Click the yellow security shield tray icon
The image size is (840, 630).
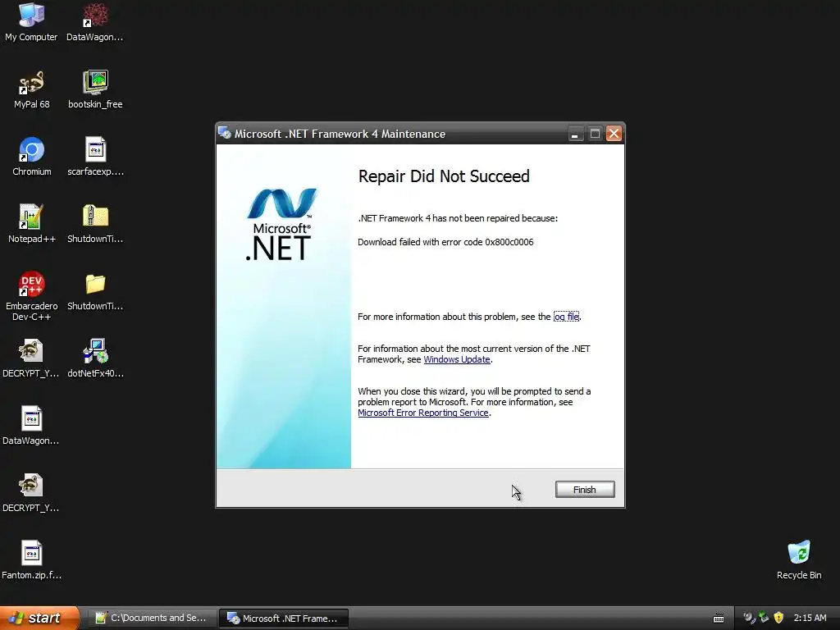coord(779,618)
